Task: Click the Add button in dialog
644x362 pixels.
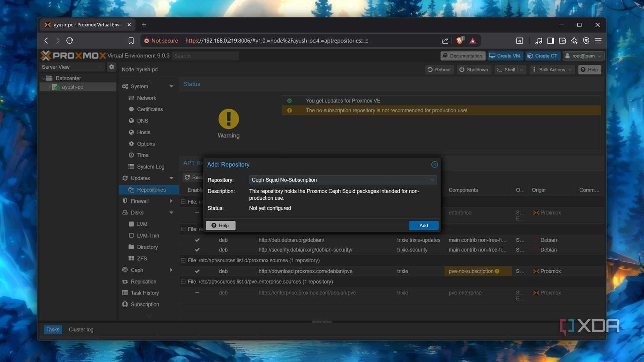Action: click(423, 225)
